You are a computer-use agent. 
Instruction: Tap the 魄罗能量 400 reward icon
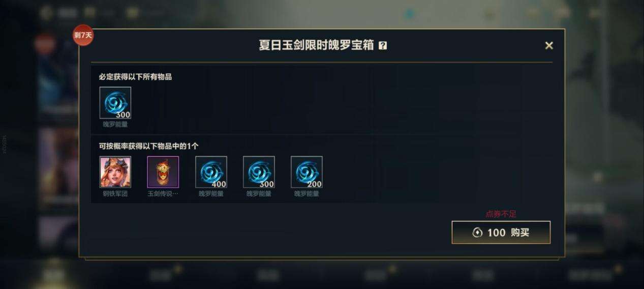(211, 172)
